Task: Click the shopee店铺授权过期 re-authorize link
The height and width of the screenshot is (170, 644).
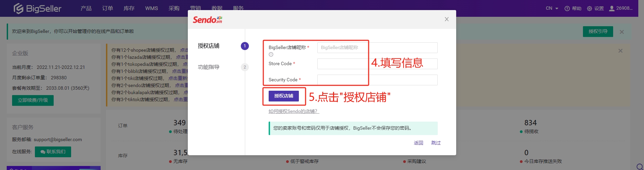Action: [x=184, y=50]
